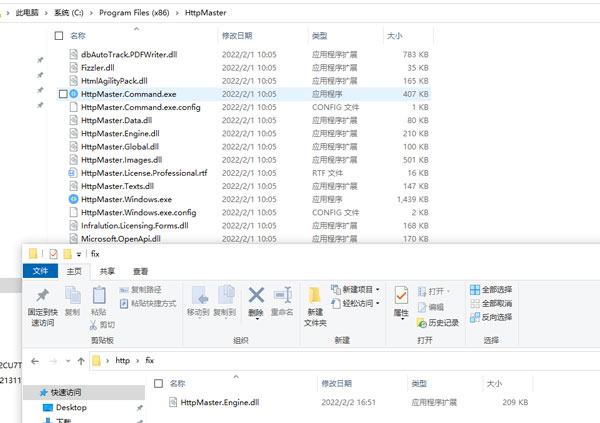The width and height of the screenshot is (600, 423).
Task: Click the new folder icon in the fix title bar
Action: 67,253
